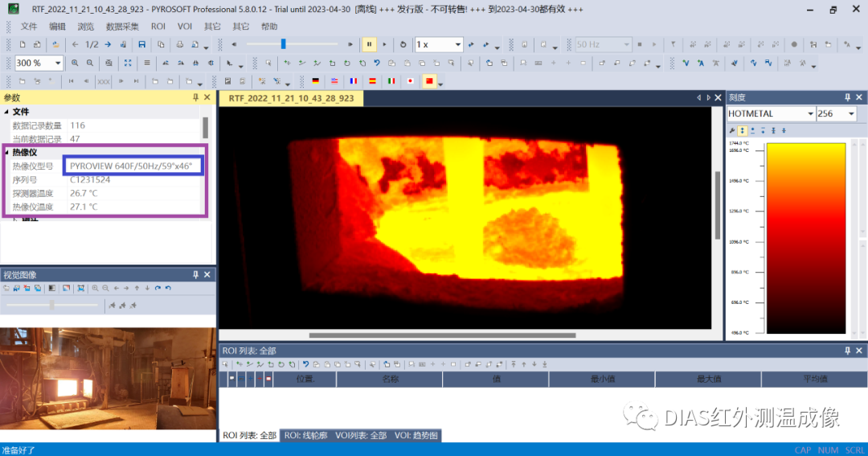868x456 pixels.
Task: Select the German flag language icon
Action: click(x=316, y=81)
